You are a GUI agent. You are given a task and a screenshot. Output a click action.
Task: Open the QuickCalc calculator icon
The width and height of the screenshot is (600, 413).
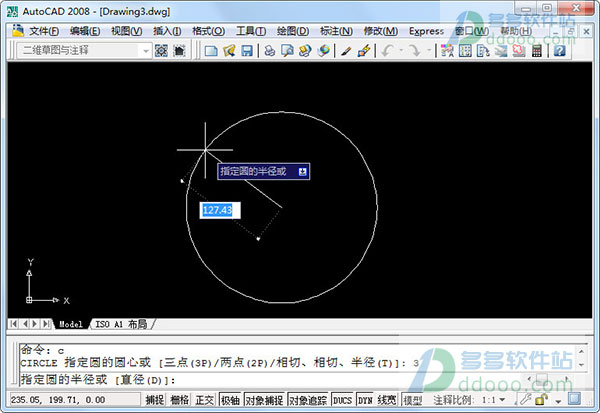point(537,51)
